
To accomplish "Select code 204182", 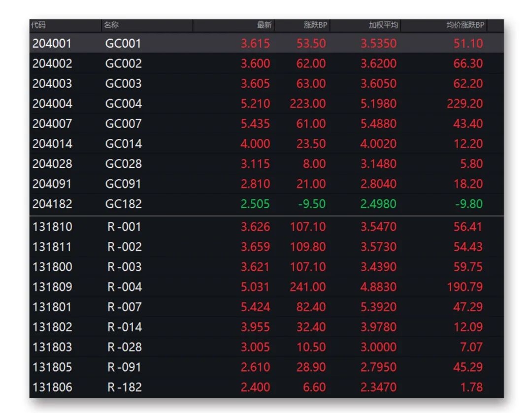I will 52,204.
